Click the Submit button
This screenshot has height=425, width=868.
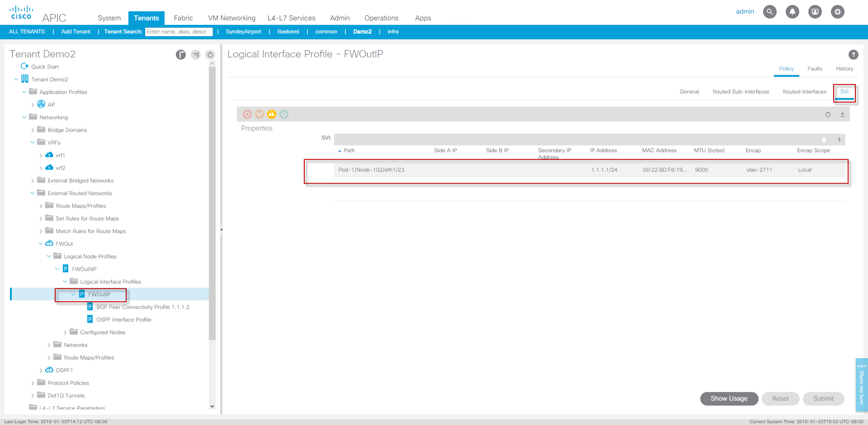click(x=823, y=398)
